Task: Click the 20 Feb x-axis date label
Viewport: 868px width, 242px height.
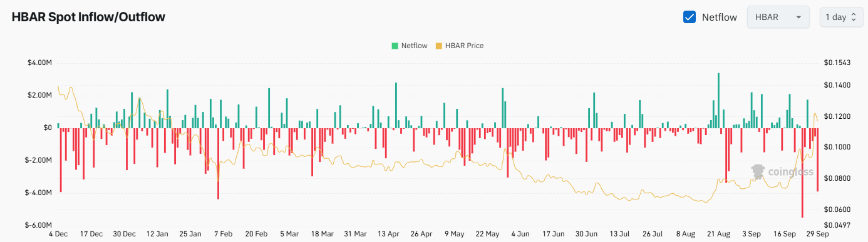Action: pyautogui.click(x=257, y=234)
